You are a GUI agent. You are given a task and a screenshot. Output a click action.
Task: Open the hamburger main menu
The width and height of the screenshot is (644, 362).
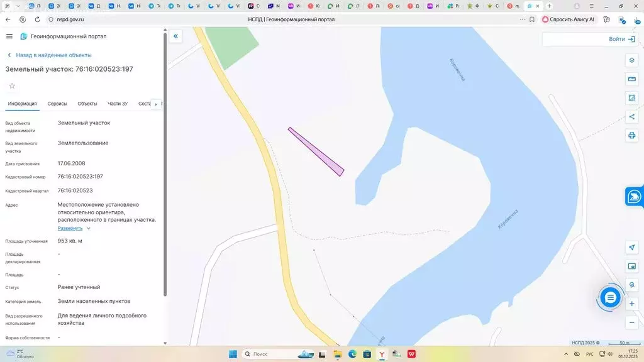pos(9,36)
